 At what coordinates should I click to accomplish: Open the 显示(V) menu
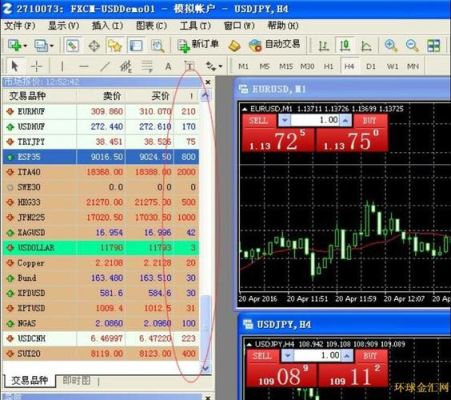point(63,25)
